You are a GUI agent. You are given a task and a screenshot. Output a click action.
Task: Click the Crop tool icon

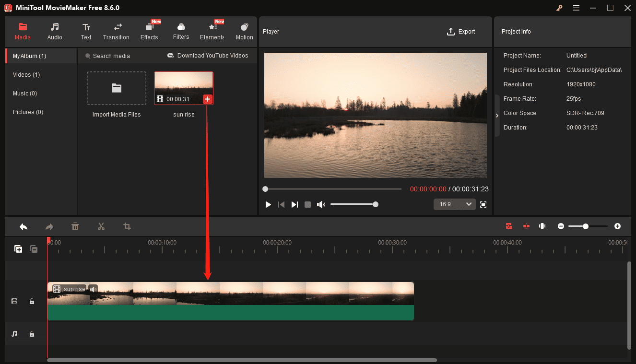click(127, 226)
